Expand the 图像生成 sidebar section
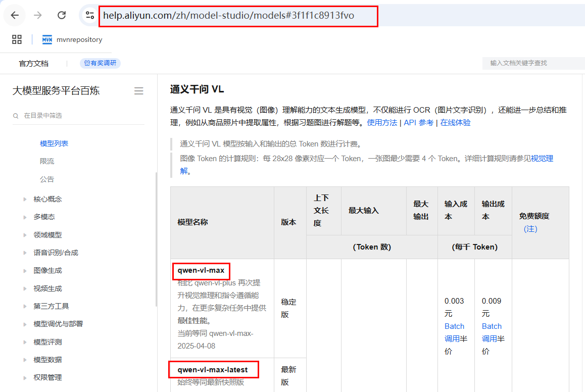Image resolution: width=585 pixels, height=392 pixels. [x=25, y=271]
